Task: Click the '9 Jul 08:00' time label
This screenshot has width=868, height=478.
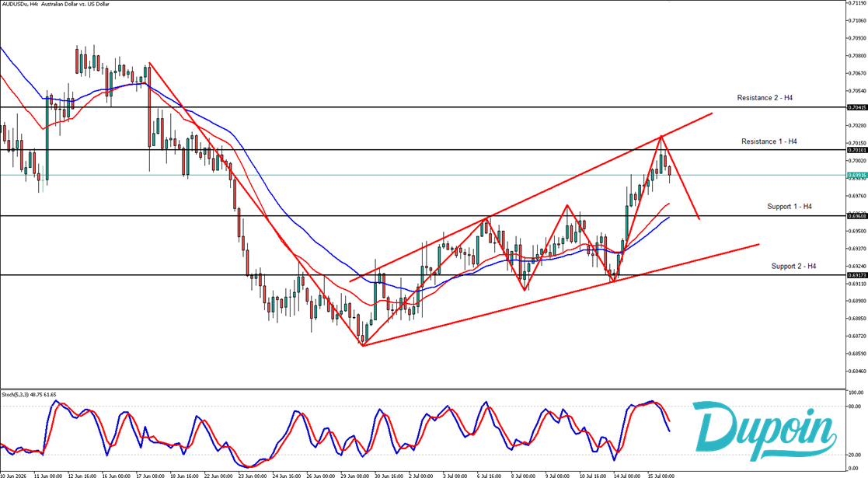Action: click(558, 475)
